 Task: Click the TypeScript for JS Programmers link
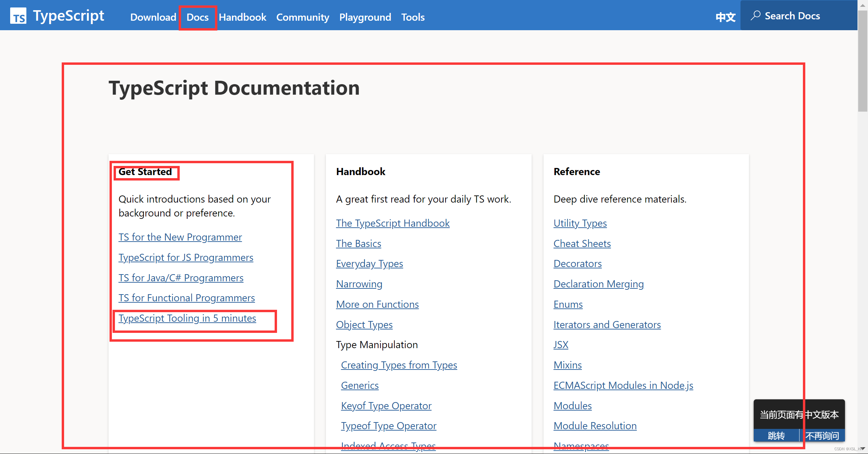(x=185, y=257)
